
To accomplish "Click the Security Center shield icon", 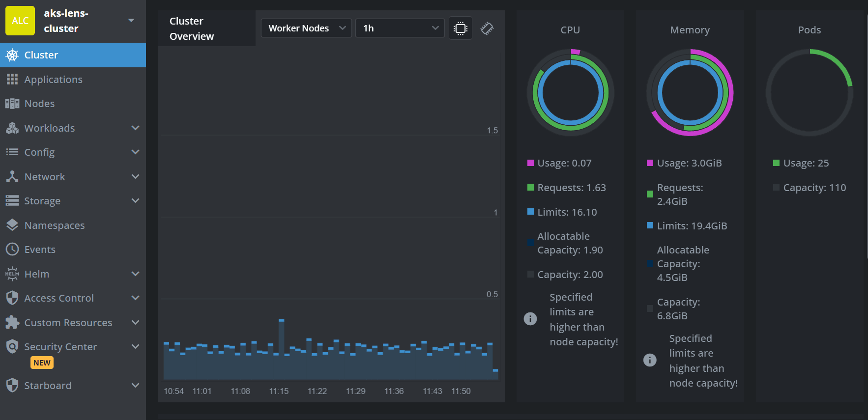I will [12, 347].
